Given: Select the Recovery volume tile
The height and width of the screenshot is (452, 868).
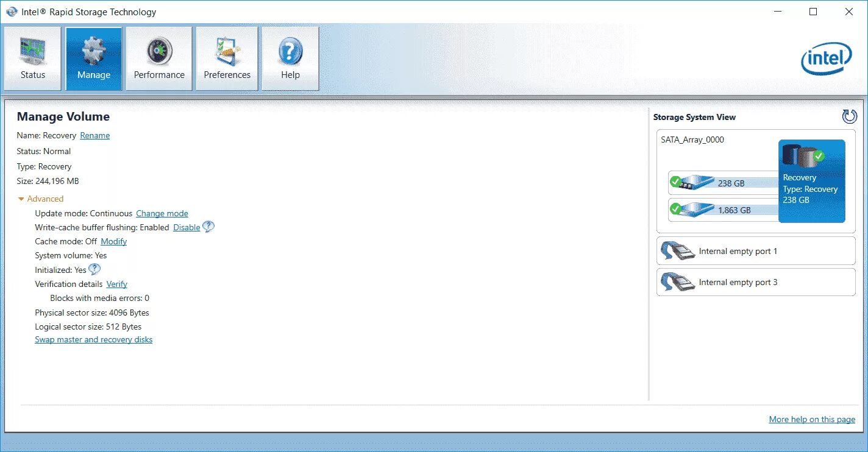Looking at the screenshot, I should [812, 181].
